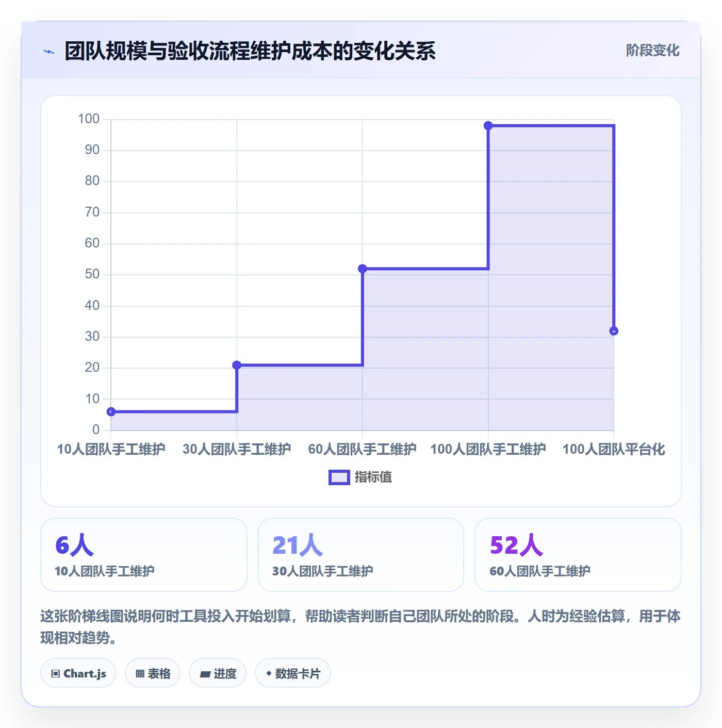This screenshot has width=722, height=728.
Task: Click the y-axis value 100
Action: (89, 119)
